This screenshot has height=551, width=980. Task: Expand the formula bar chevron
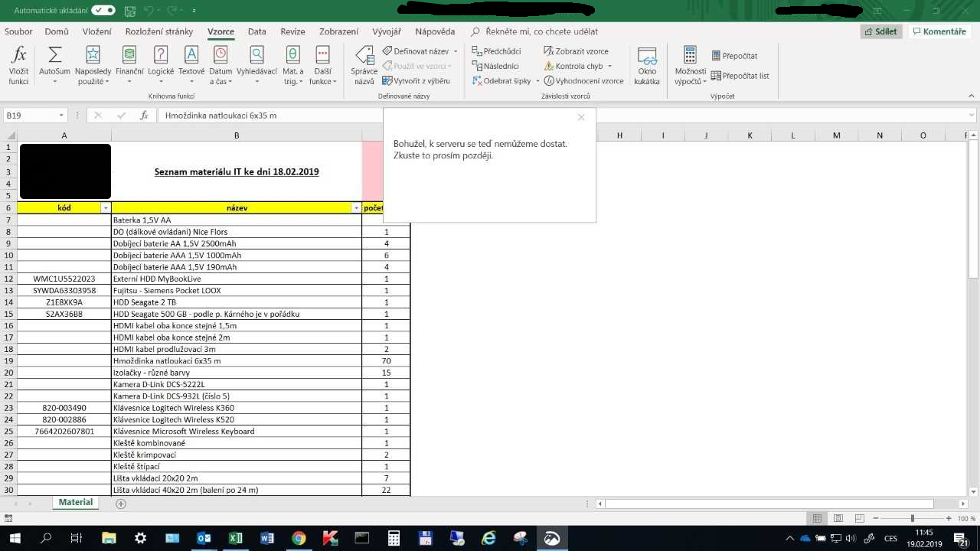coord(972,116)
